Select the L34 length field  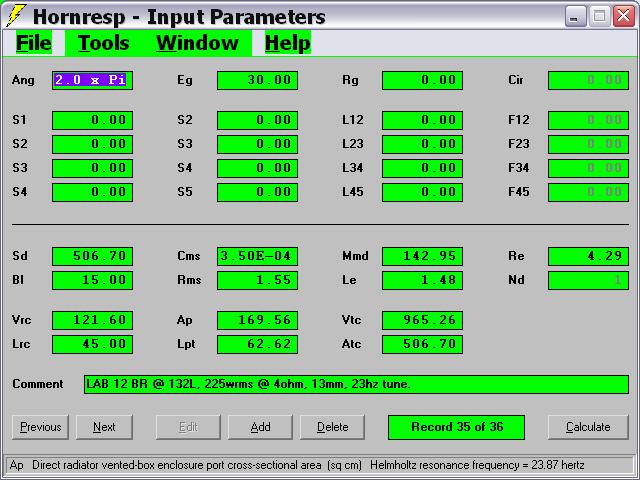pyautogui.click(x=422, y=168)
